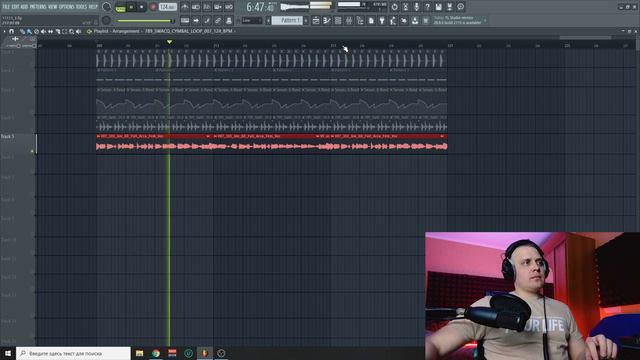Select the playlist draw pencil tool
The height and width of the screenshot is (360, 640).
(22, 31)
